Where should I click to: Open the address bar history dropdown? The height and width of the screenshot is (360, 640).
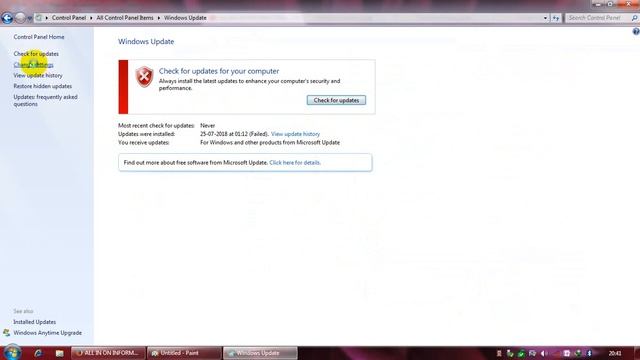click(545, 18)
